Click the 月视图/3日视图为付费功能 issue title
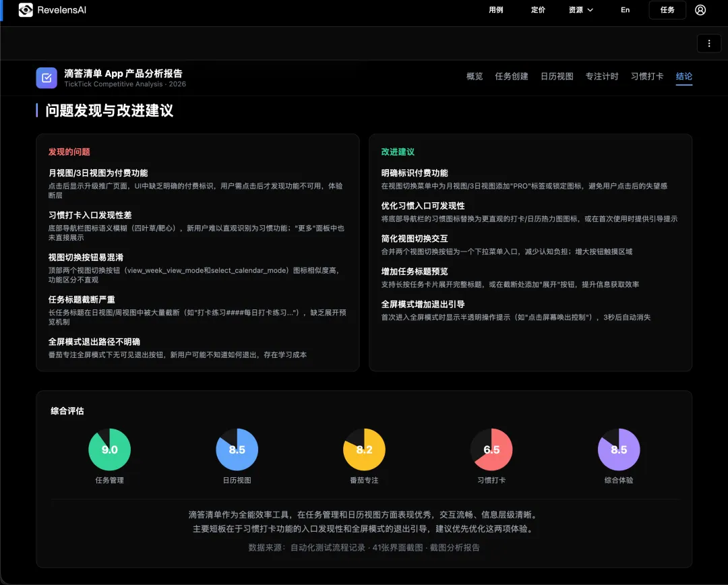This screenshot has height=585, width=728. (x=98, y=173)
